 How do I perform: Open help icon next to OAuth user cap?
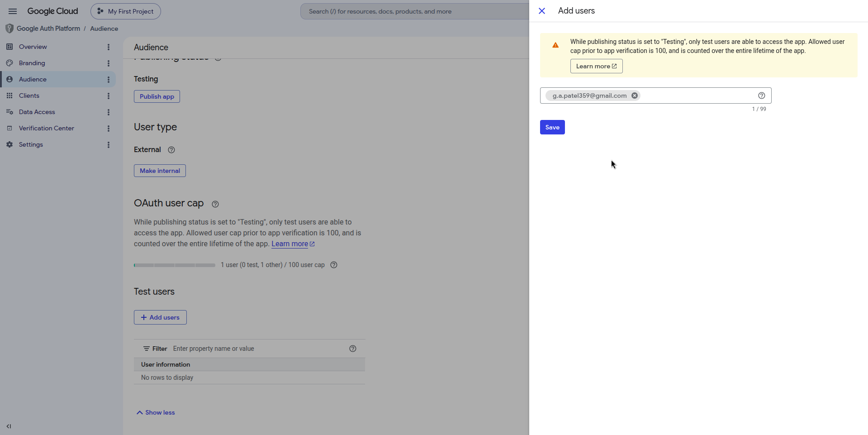(x=215, y=204)
